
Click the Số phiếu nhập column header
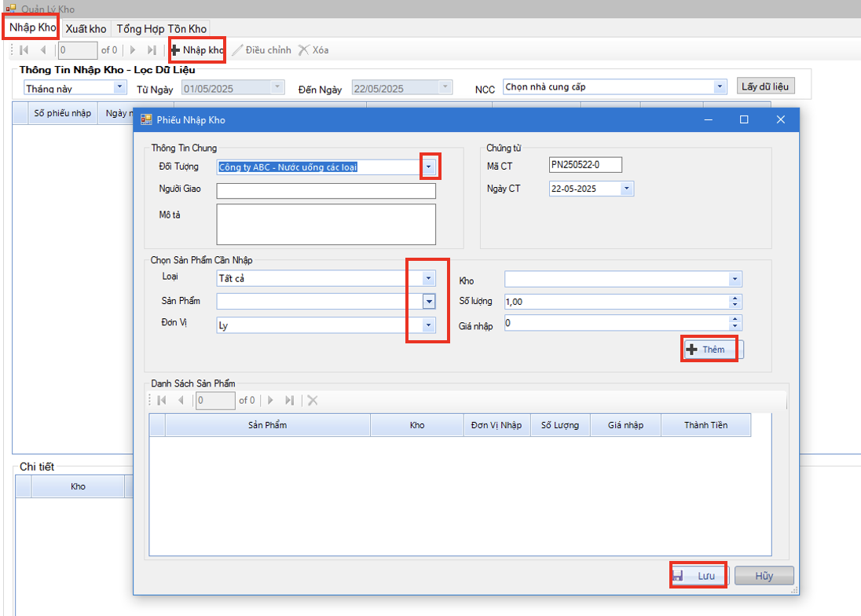coord(62,113)
